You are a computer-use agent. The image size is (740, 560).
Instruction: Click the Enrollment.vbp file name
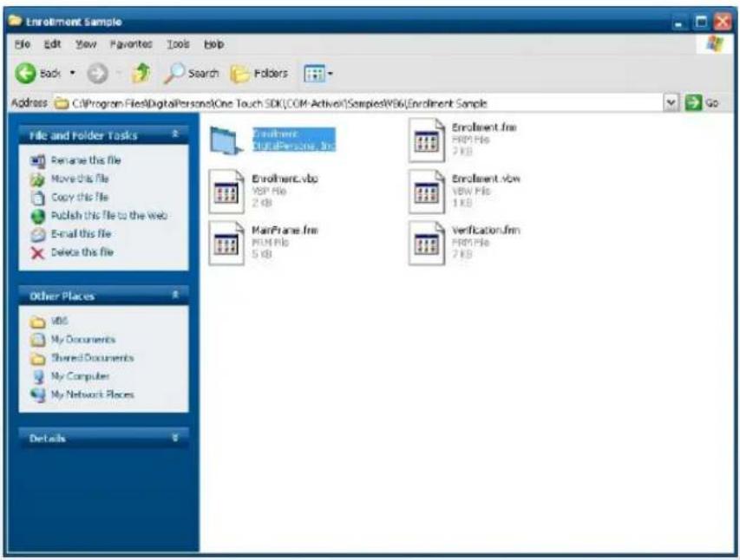(x=285, y=179)
